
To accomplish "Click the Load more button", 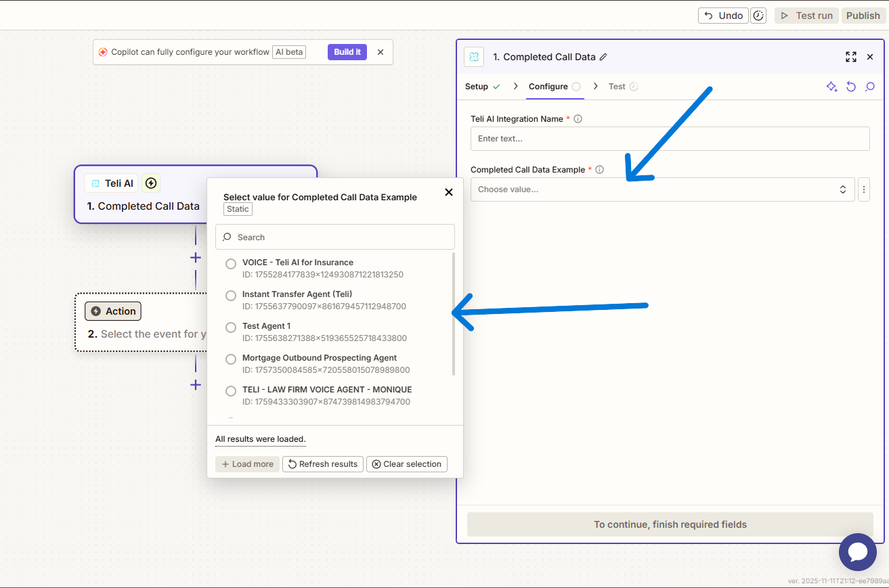I will click(x=248, y=464).
